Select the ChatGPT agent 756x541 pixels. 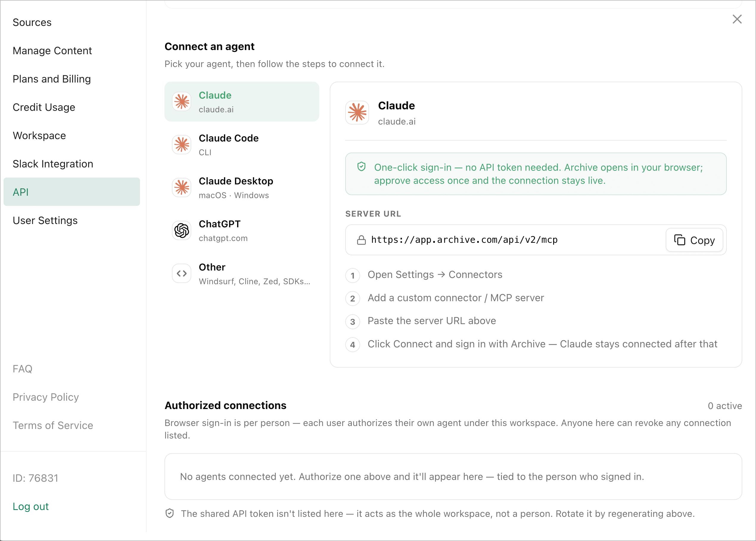pos(242,231)
